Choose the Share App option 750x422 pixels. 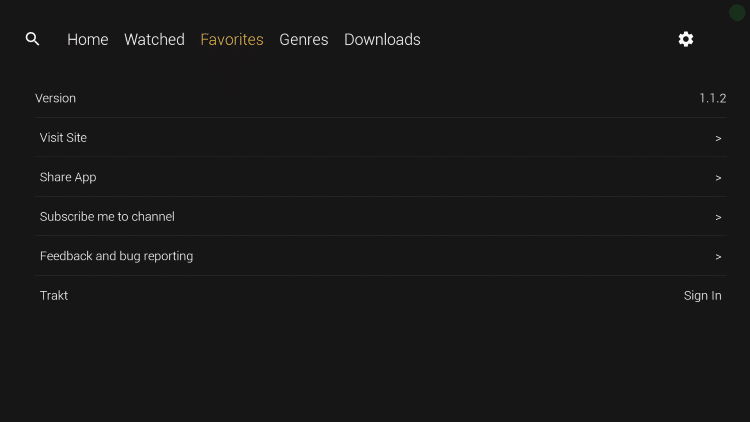click(68, 177)
